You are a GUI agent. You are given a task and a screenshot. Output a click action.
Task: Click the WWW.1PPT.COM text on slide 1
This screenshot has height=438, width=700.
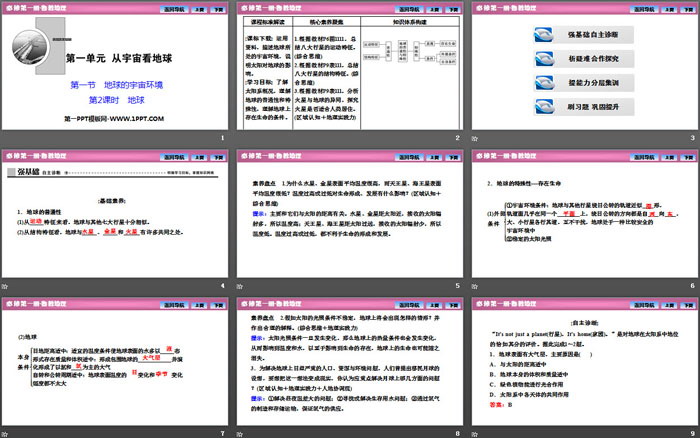pos(137,119)
